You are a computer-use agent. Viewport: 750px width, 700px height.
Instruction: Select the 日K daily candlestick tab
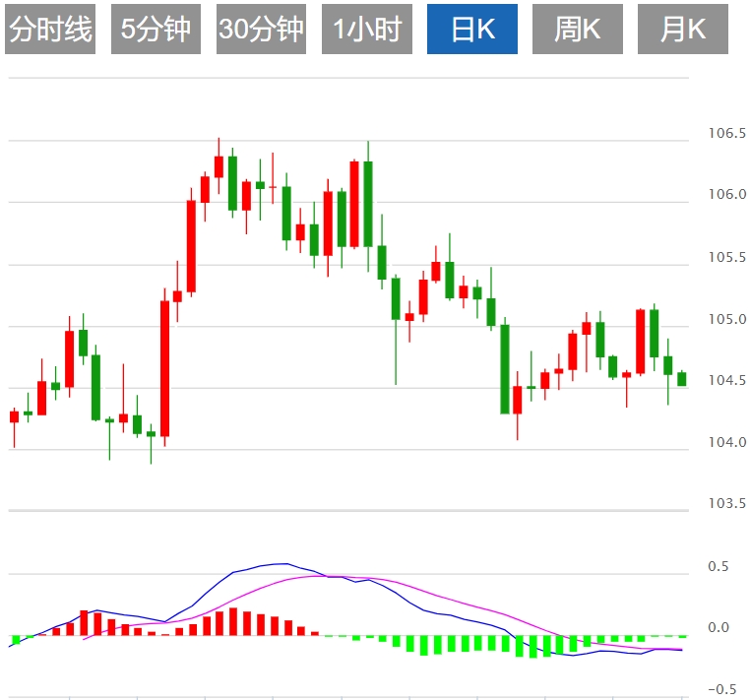click(472, 30)
